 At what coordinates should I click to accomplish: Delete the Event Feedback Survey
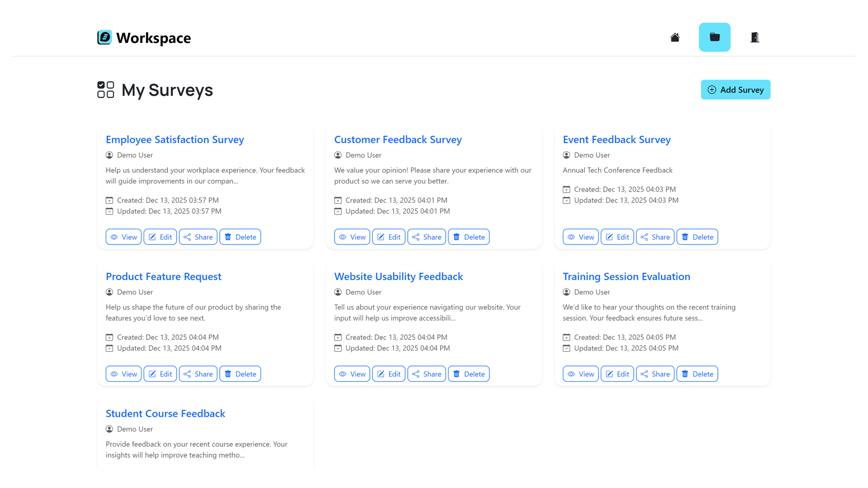point(697,237)
